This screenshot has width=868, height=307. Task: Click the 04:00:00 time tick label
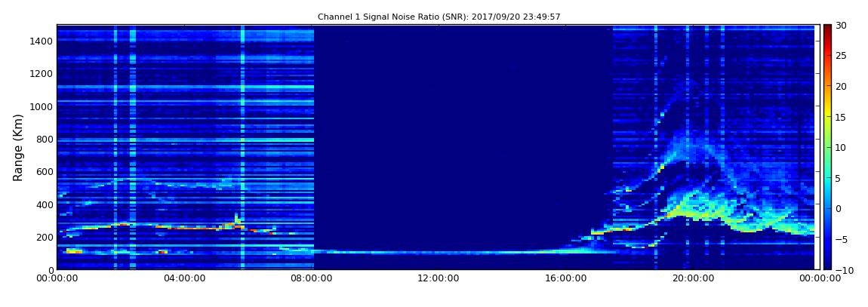[186, 279]
